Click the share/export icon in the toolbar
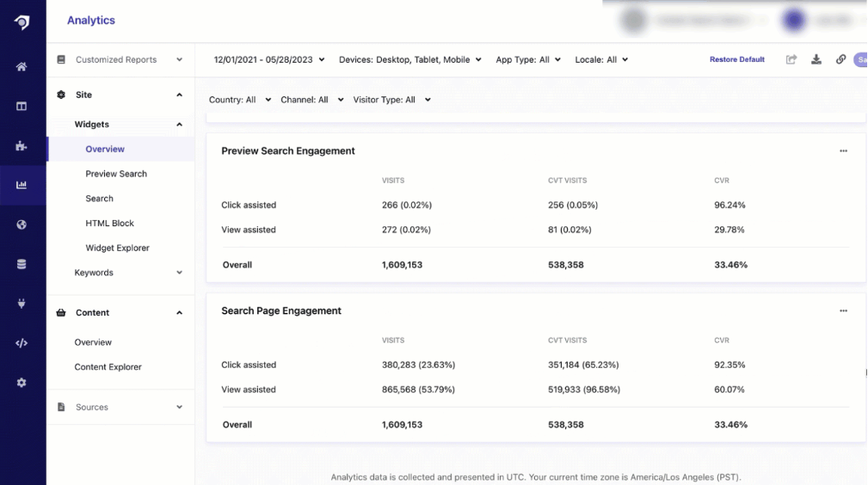868x485 pixels. 791,59
